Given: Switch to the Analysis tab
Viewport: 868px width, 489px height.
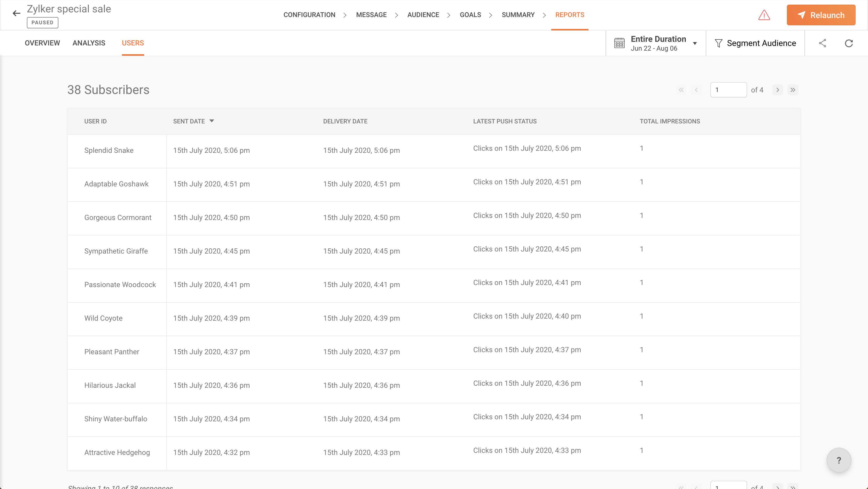Looking at the screenshot, I should [x=89, y=43].
